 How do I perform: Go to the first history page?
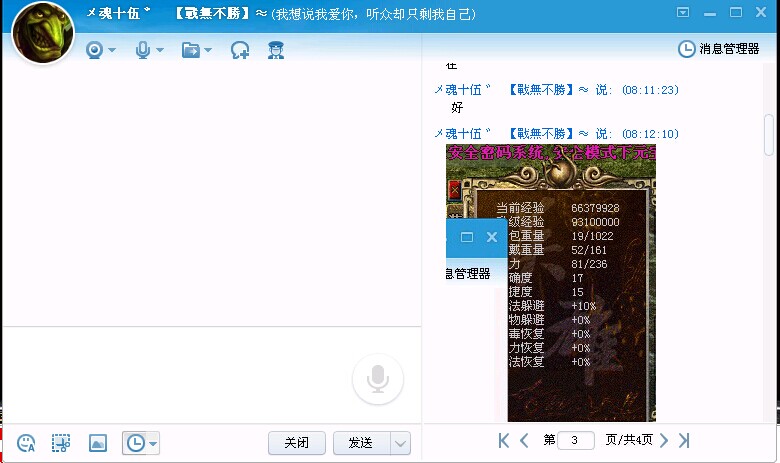coord(504,440)
